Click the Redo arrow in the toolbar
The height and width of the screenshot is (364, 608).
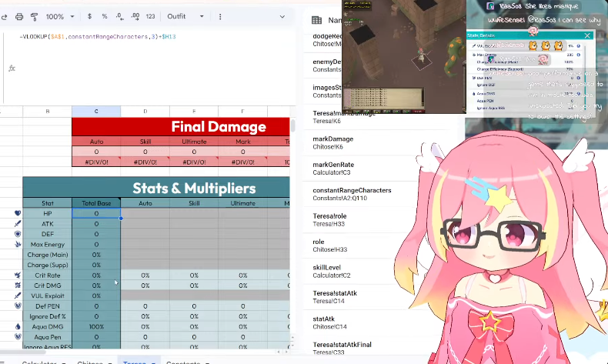[5, 17]
